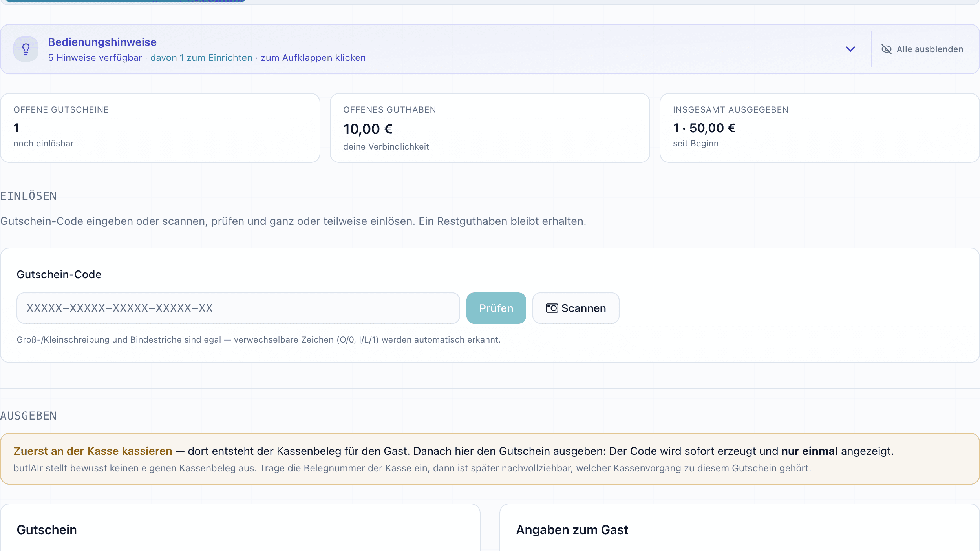The height and width of the screenshot is (551, 980).
Task: Select the Offenes Guthaben 10,00 € value
Action: (x=368, y=129)
